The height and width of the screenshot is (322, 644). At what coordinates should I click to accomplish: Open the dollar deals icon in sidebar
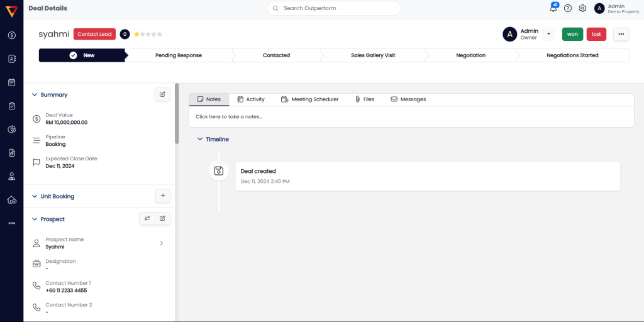(11, 35)
